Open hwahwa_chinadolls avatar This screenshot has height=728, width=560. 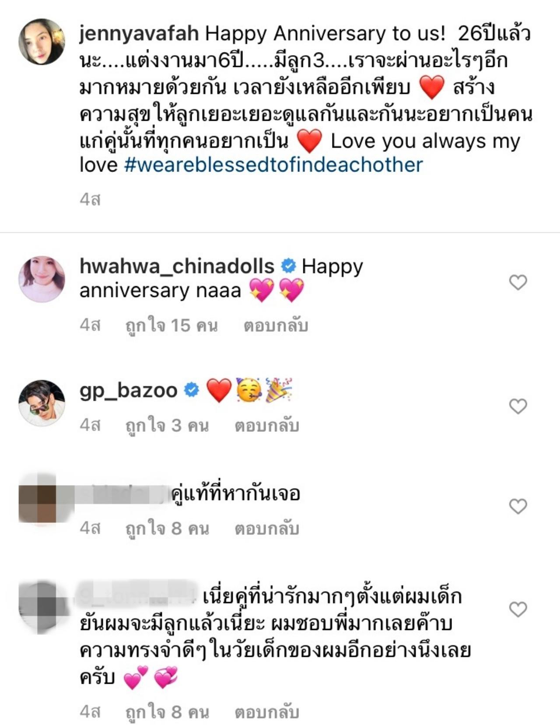[42, 279]
